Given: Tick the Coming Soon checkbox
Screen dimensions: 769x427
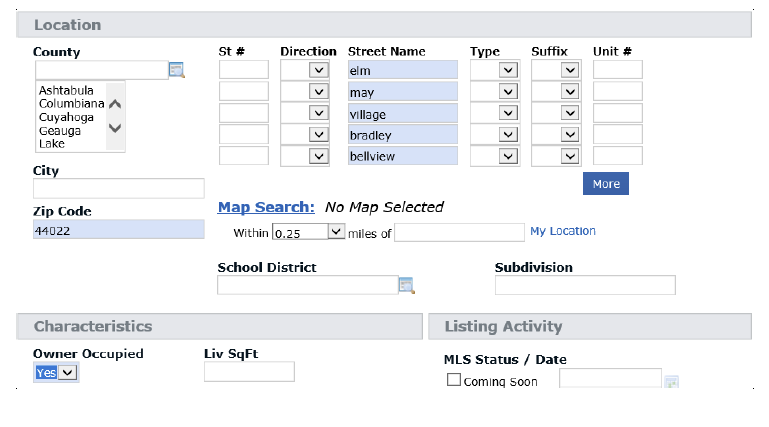Looking at the screenshot, I should [454, 380].
